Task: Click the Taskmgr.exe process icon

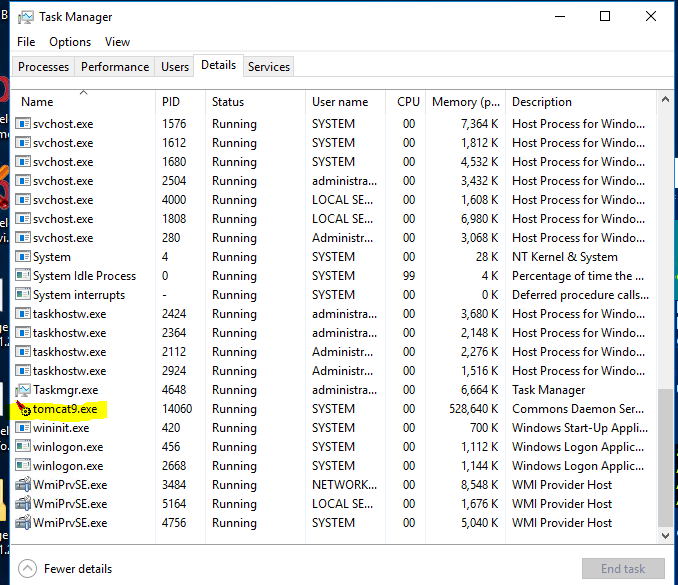Action: click(x=24, y=390)
